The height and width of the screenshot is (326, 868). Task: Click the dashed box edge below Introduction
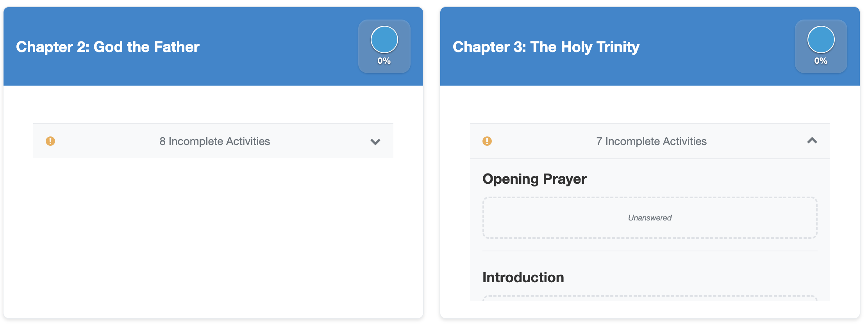click(x=650, y=297)
